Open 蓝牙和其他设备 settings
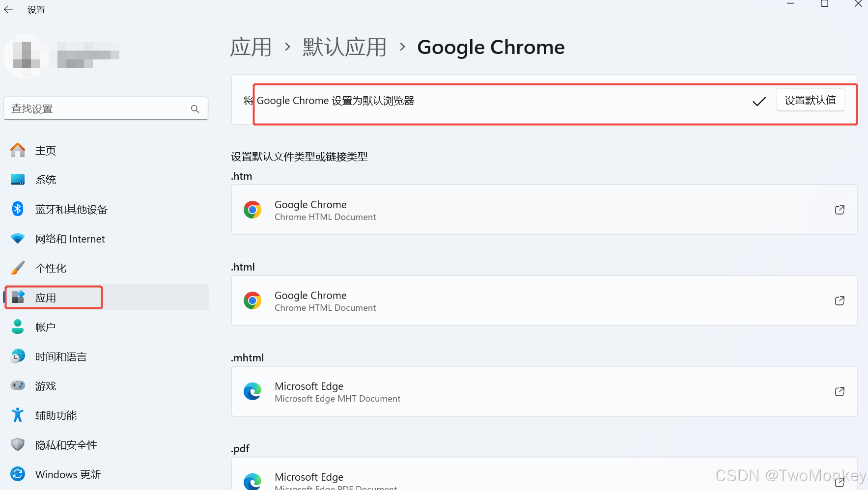 pyautogui.click(x=106, y=209)
